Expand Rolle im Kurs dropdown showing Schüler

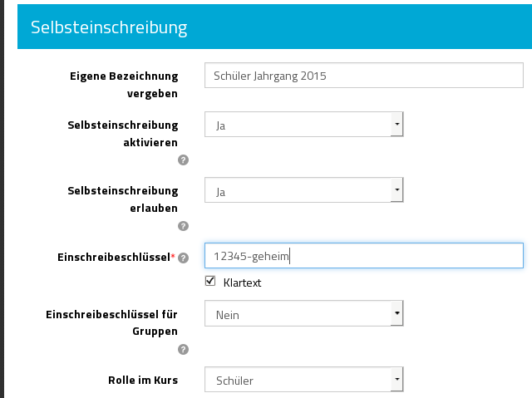tap(303, 381)
